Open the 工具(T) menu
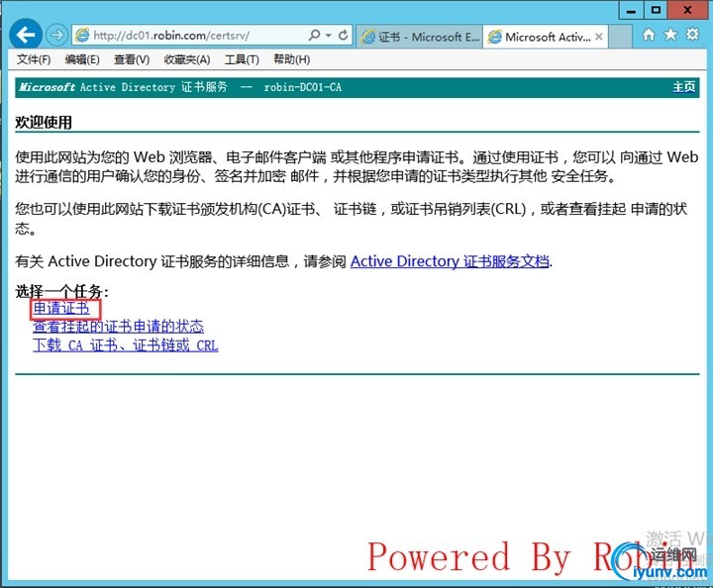 [242, 59]
